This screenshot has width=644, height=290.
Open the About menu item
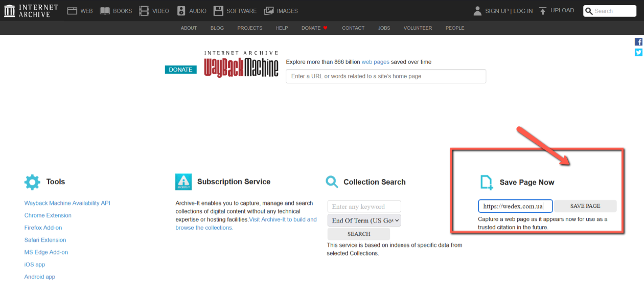pos(189,28)
